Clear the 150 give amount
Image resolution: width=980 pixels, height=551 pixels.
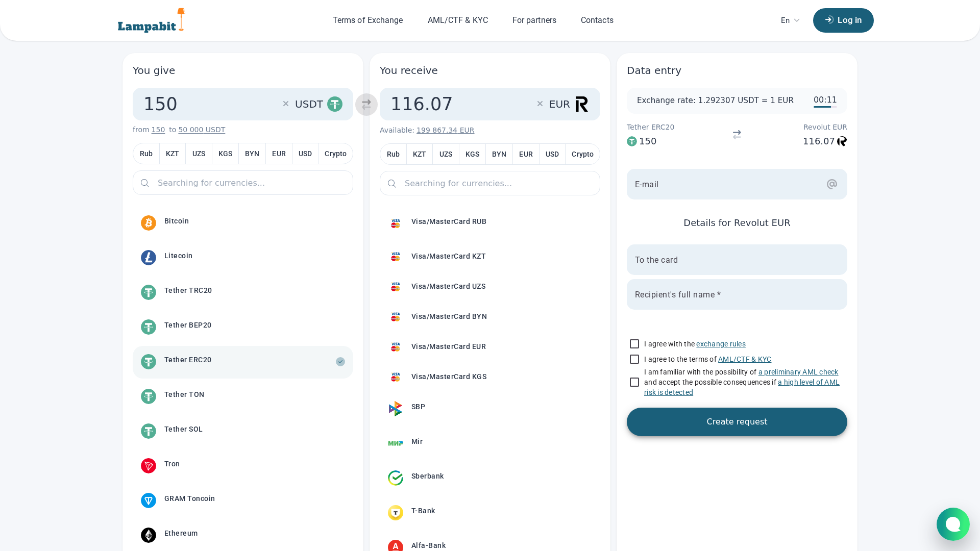[x=286, y=104]
